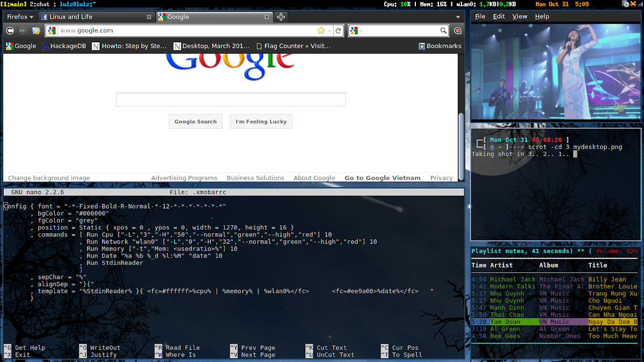Click inside the Google search text field
Viewport: 644px width, 362px height.
[x=230, y=100]
